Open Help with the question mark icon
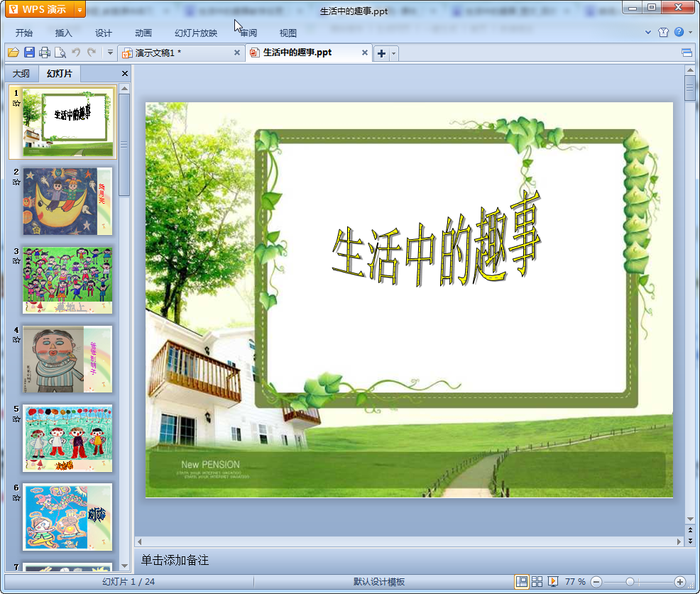Image resolution: width=700 pixels, height=594 pixels. tap(679, 32)
